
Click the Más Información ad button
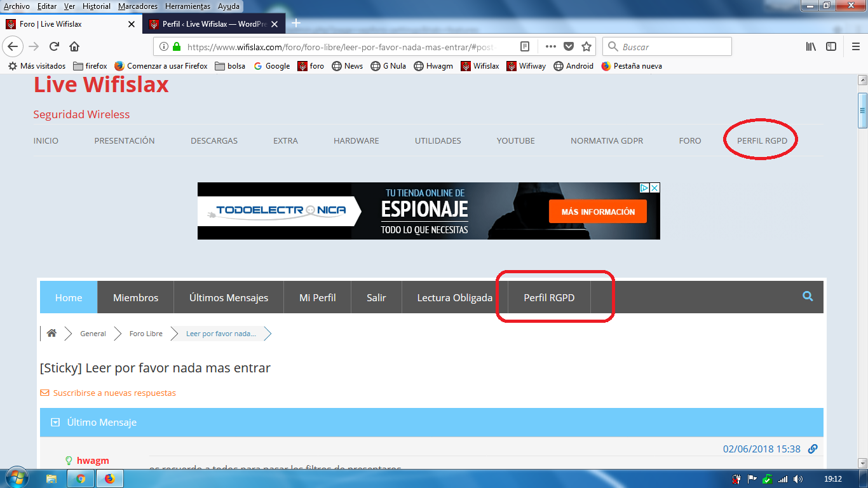pos(597,212)
